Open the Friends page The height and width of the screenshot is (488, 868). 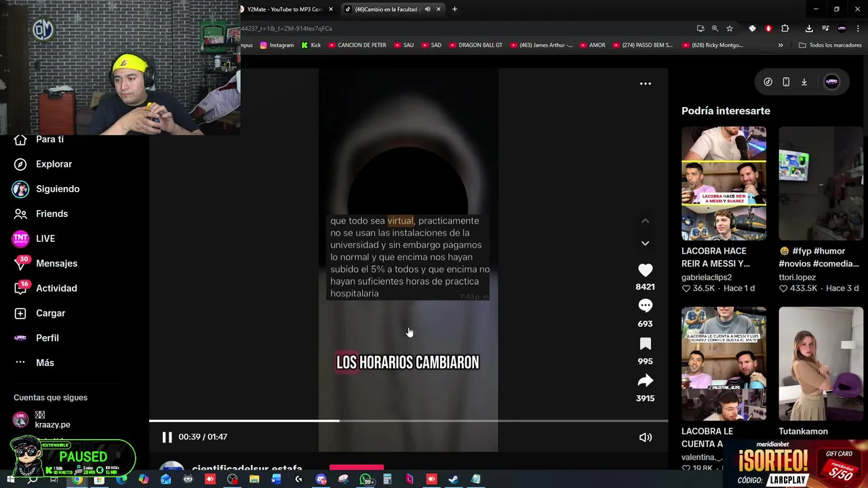click(42, 213)
